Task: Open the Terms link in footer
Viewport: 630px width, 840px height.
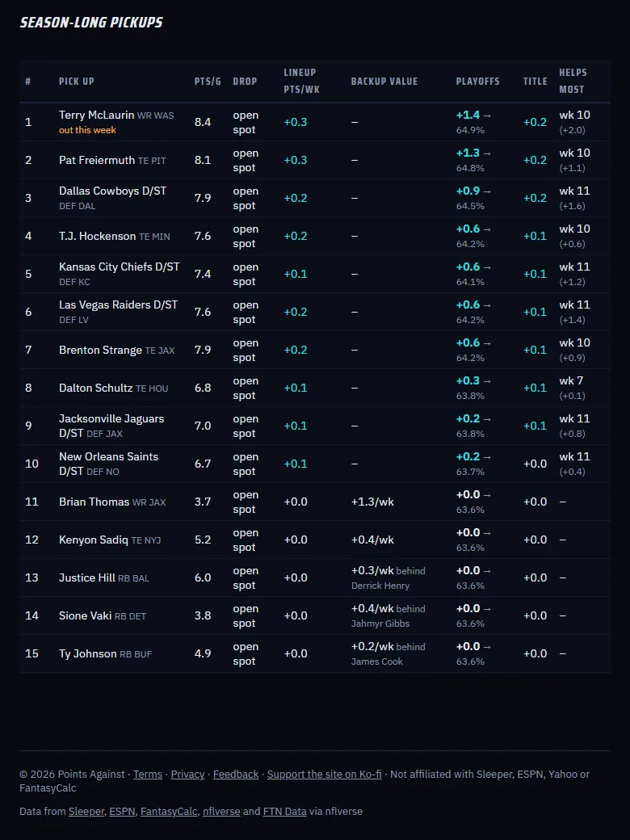Action: click(x=147, y=774)
